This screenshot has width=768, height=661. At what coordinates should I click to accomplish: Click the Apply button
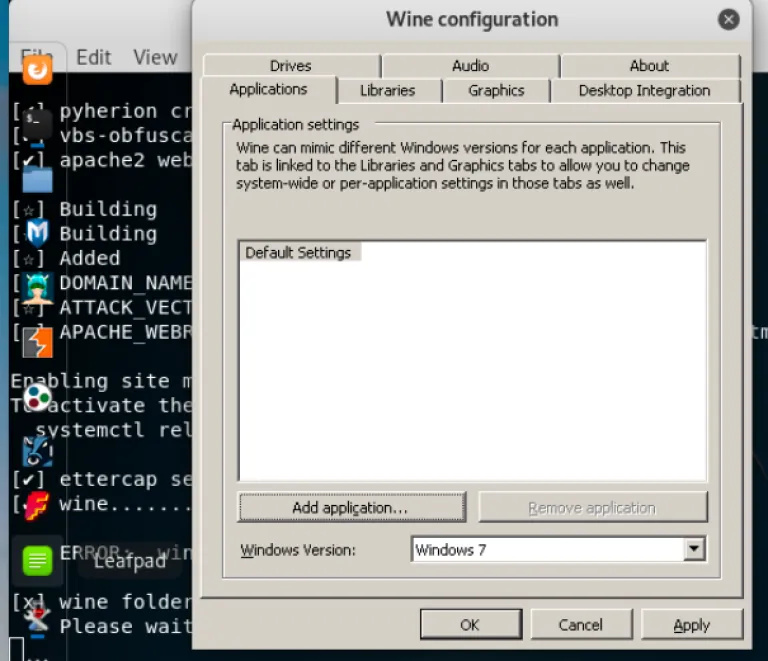point(691,625)
